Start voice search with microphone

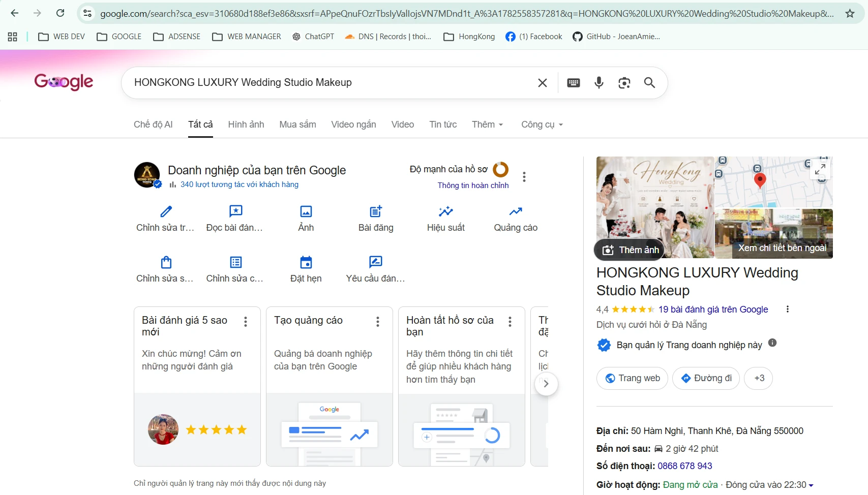[599, 83]
